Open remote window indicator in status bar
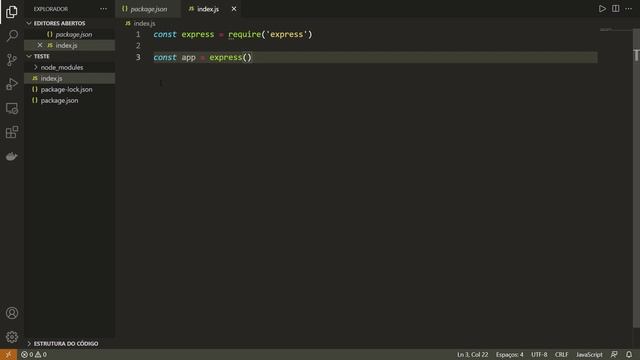 pyautogui.click(x=8, y=355)
